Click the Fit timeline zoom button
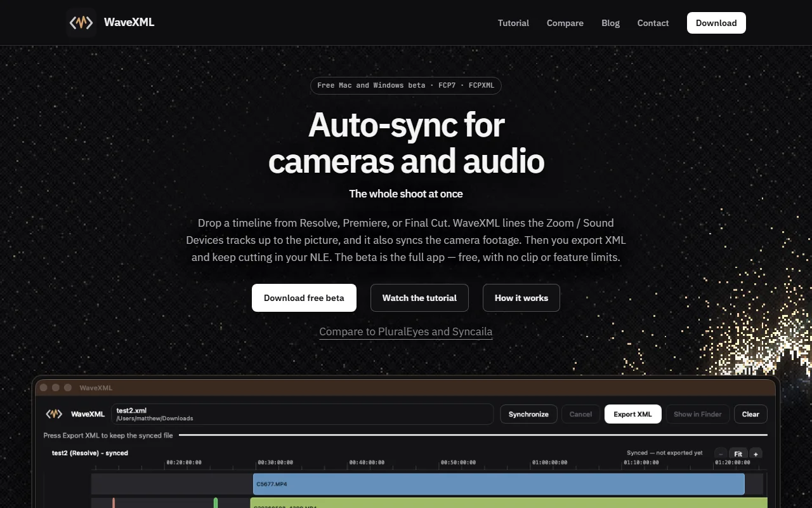Viewport: 812px width, 508px height. coord(738,454)
